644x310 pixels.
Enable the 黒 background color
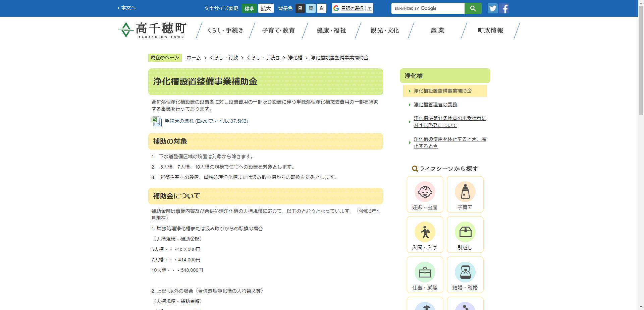(300, 8)
